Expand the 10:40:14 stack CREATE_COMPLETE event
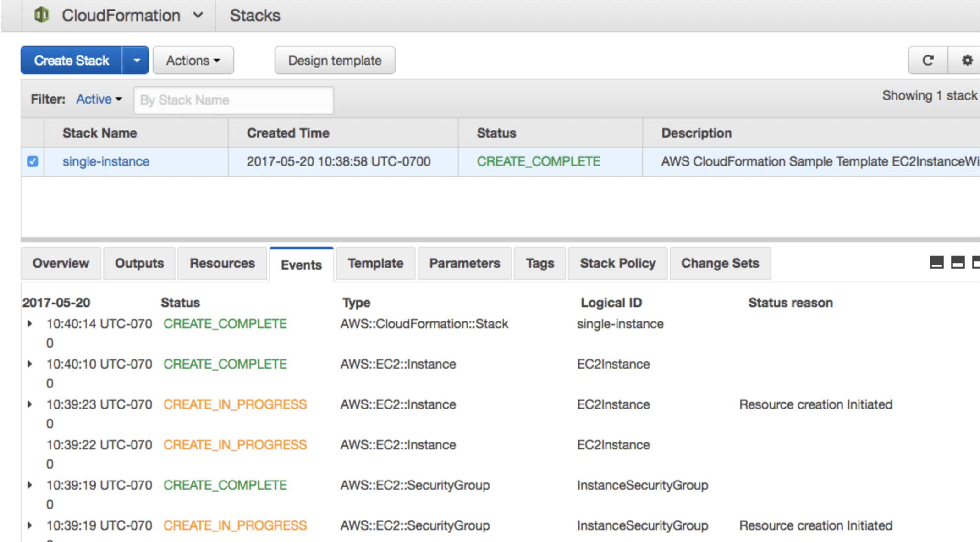 click(x=30, y=324)
